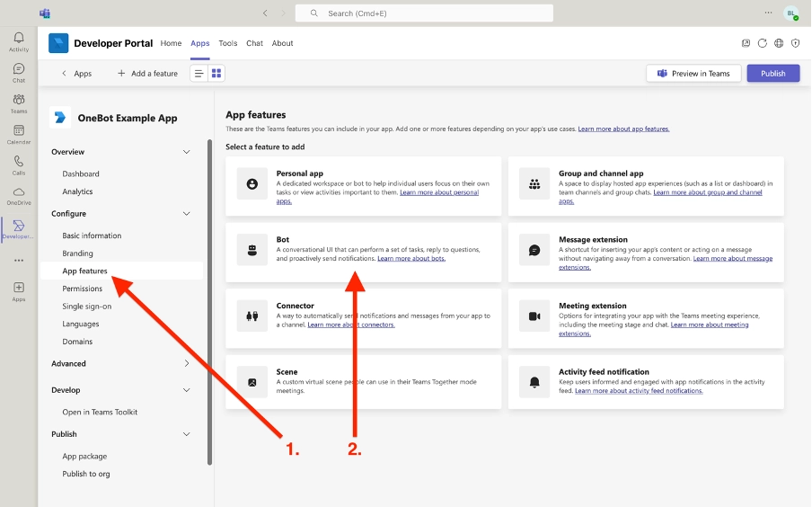Click Message extension feature icon
The image size is (812, 507).
click(x=534, y=250)
